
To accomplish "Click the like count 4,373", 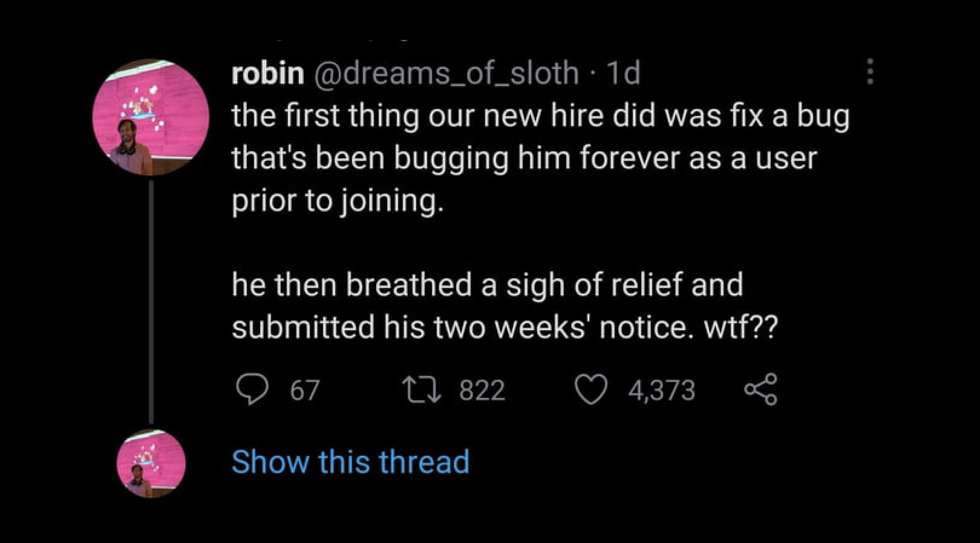I will [662, 390].
